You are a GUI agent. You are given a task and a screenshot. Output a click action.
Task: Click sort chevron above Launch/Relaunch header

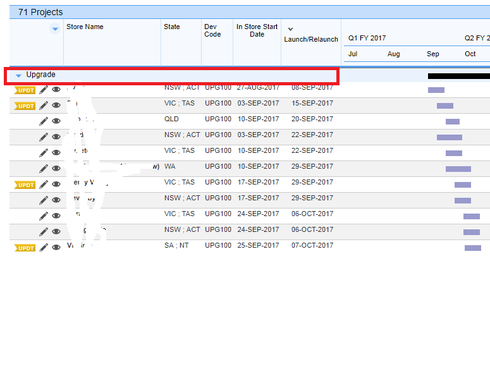290,29
